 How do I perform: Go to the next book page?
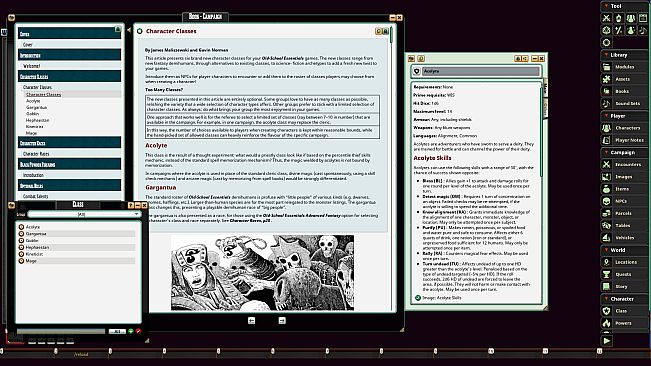[x=282, y=320]
